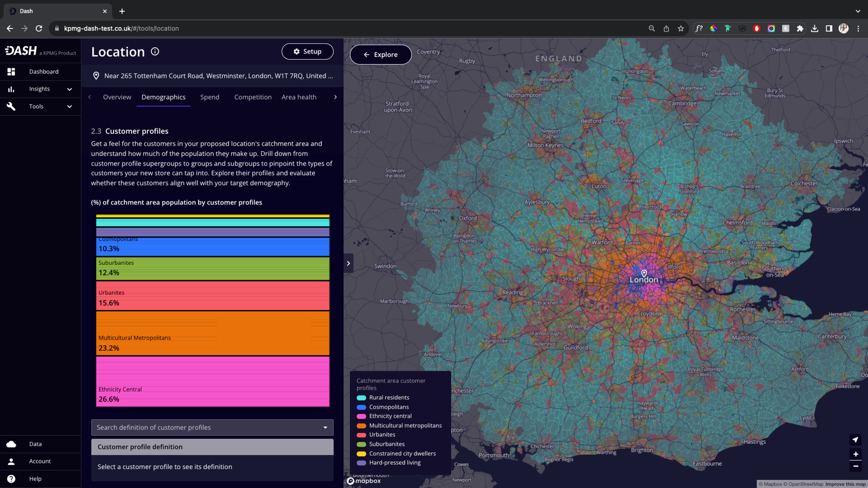
Task: Zoom in the map with plus
Action: pos(855,454)
